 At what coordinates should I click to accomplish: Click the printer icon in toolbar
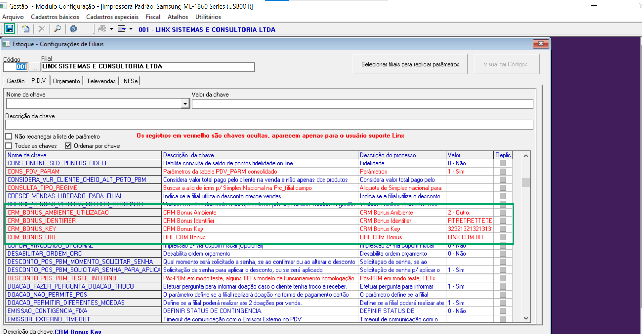[102, 29]
